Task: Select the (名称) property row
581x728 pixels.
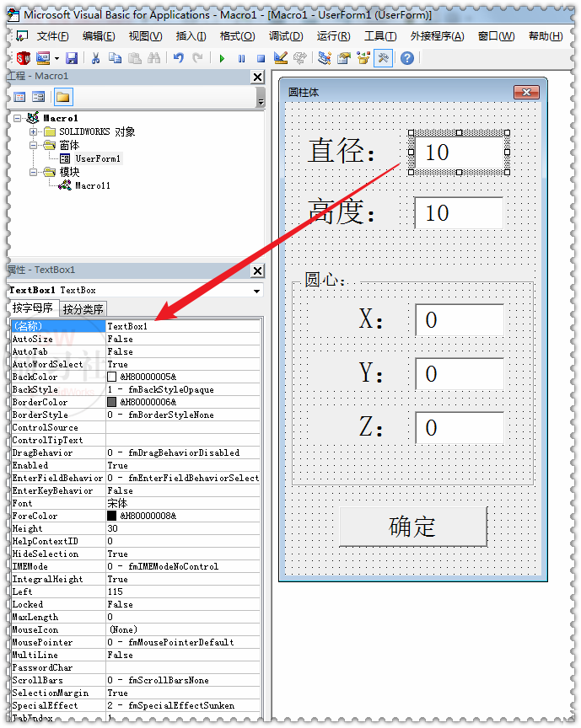Action: coord(136,326)
